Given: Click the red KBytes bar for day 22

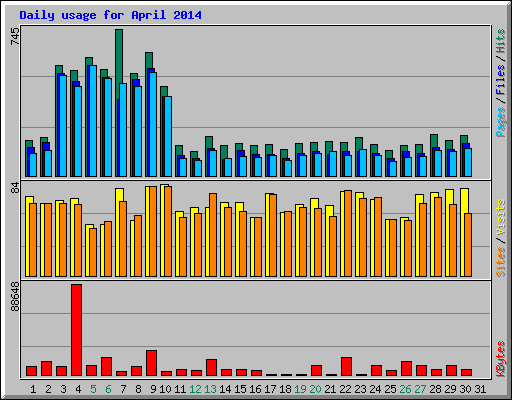Looking at the screenshot, I should pyautogui.click(x=346, y=367).
